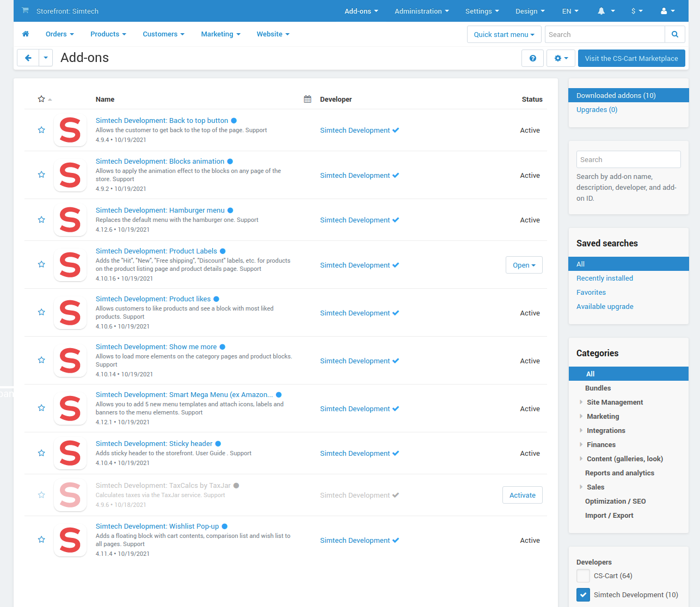This screenshot has height=607, width=700.
Task: Open the Add-ons top menu
Action: [361, 11]
